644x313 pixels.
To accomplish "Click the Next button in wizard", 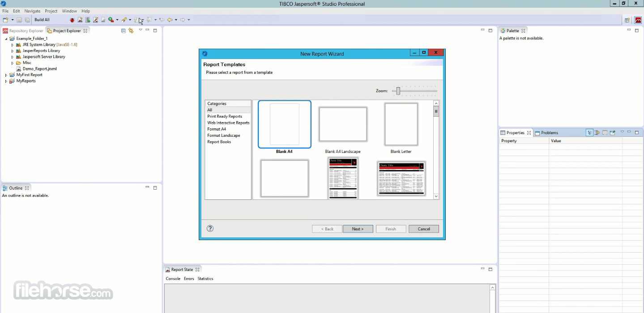I will coord(358,229).
